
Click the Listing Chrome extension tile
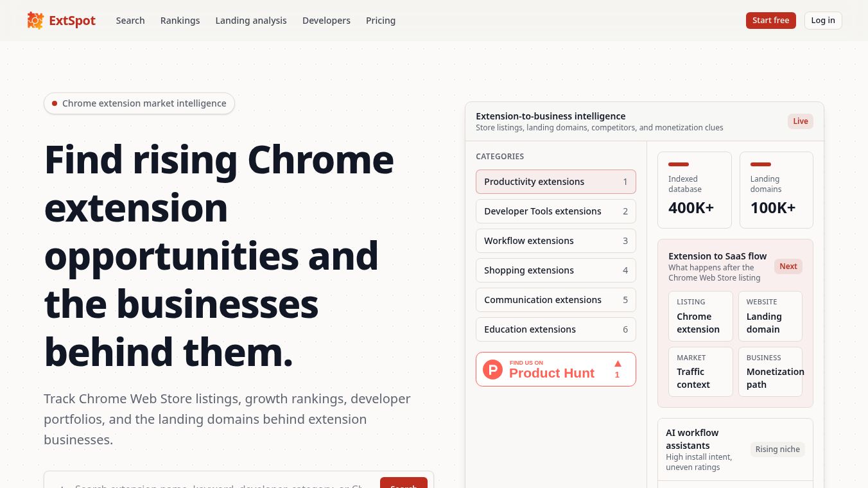click(x=700, y=316)
